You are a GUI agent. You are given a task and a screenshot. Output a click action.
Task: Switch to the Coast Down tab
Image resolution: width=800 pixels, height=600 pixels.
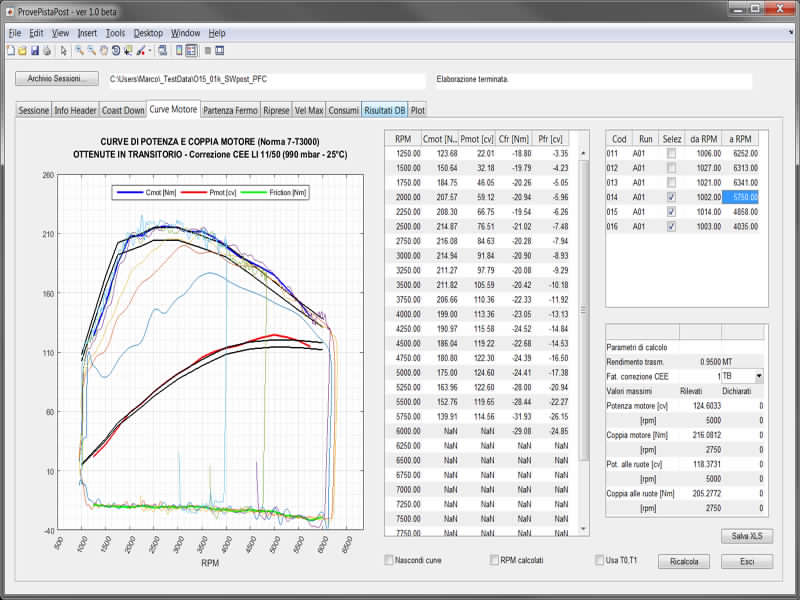click(123, 110)
